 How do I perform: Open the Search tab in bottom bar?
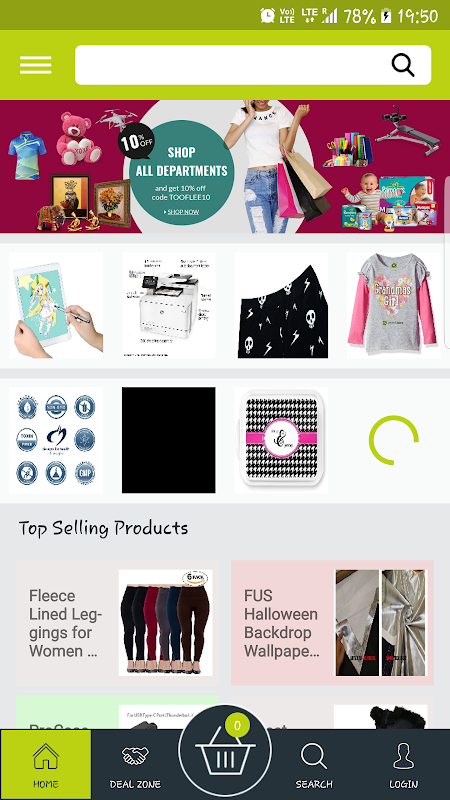point(314,764)
